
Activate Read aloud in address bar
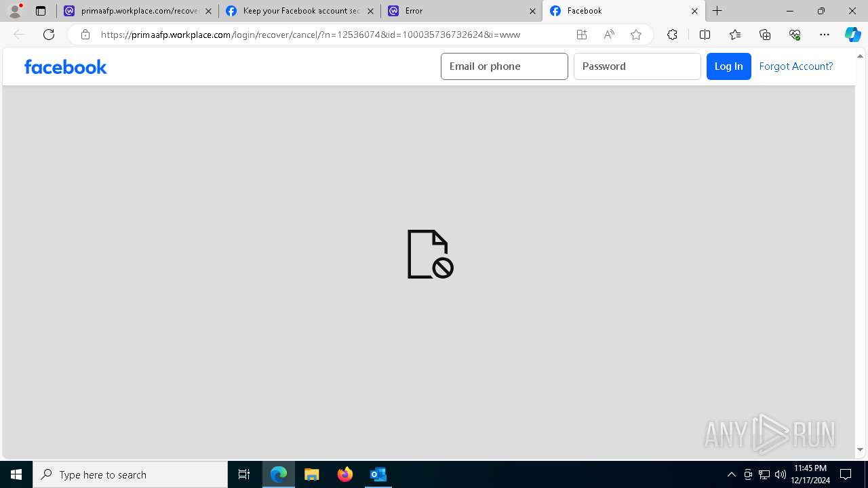click(x=609, y=35)
